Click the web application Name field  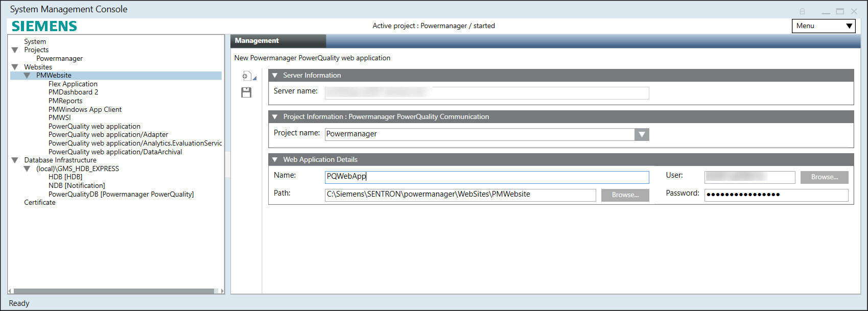click(x=486, y=177)
